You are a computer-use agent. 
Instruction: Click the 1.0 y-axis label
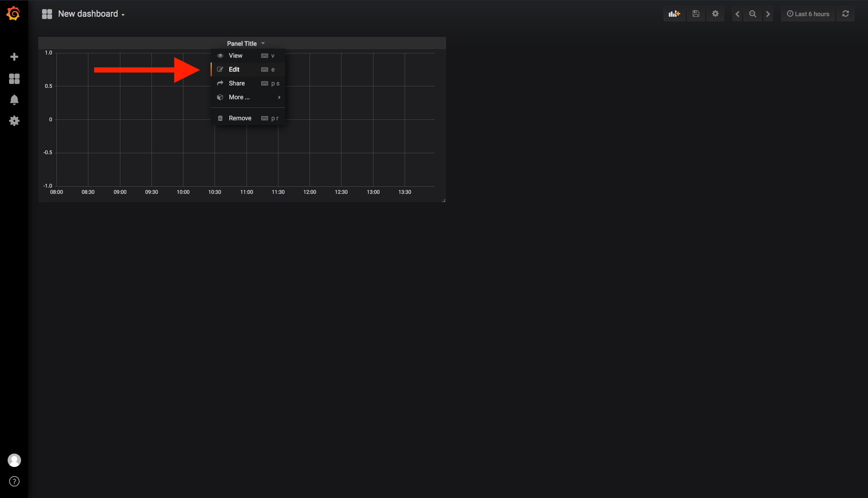coord(49,53)
